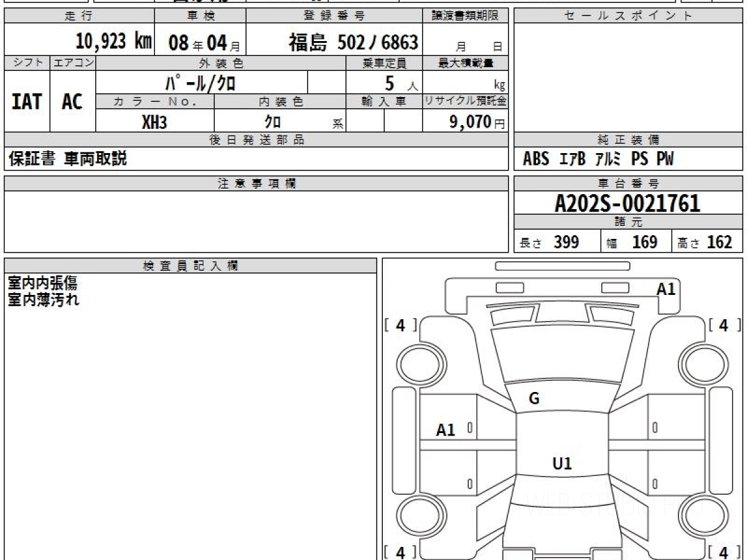
Task: Select the 保証書 text
Action: pyautogui.click(x=32, y=159)
